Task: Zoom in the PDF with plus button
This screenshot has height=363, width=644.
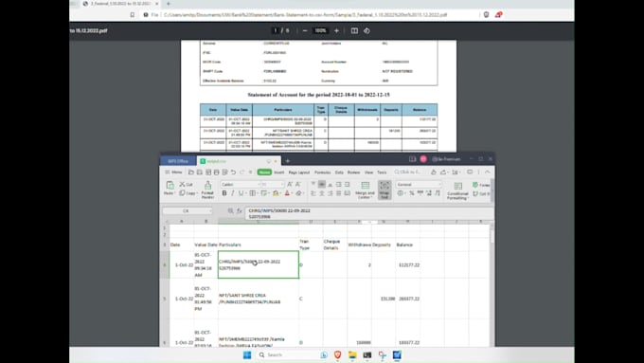Action: [x=336, y=31]
